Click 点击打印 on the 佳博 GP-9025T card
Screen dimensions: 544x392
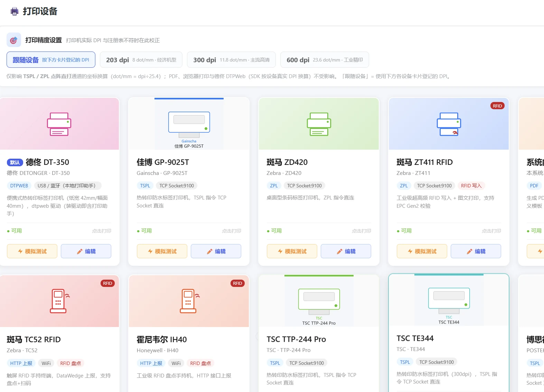(x=232, y=231)
